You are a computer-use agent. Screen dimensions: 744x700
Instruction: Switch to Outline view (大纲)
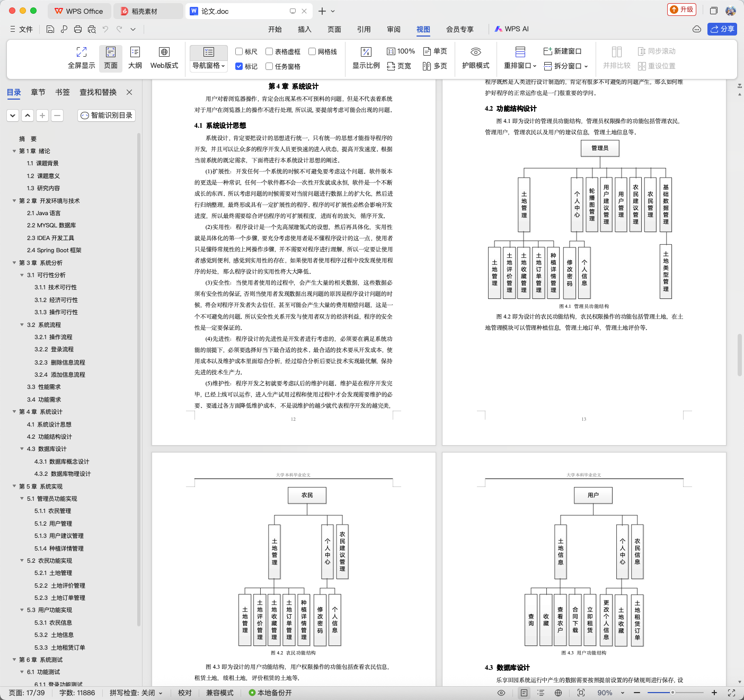(135, 58)
